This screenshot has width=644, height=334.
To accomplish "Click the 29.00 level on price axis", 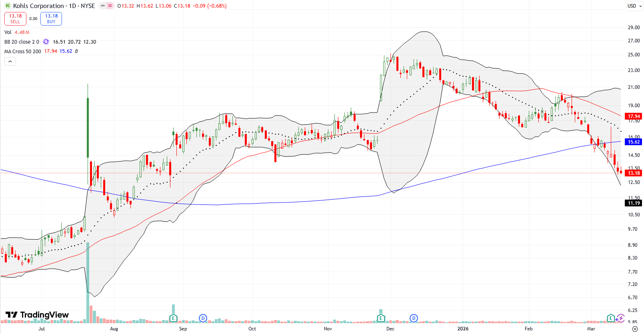I will 634,28.
